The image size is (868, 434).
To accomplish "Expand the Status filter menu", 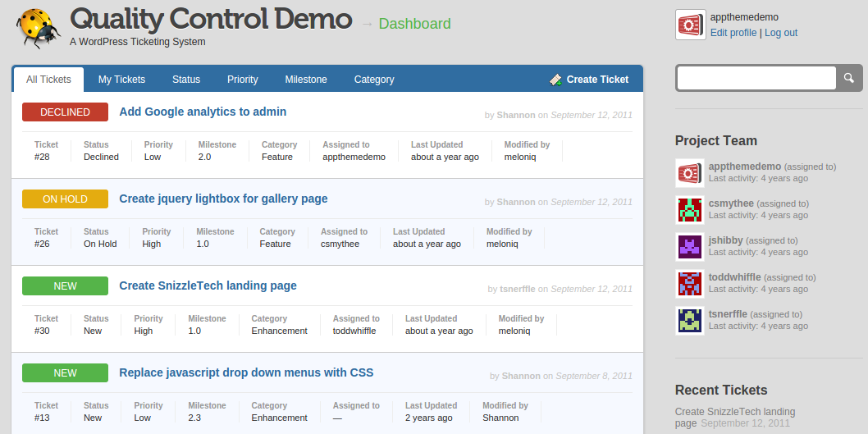I will (x=186, y=80).
